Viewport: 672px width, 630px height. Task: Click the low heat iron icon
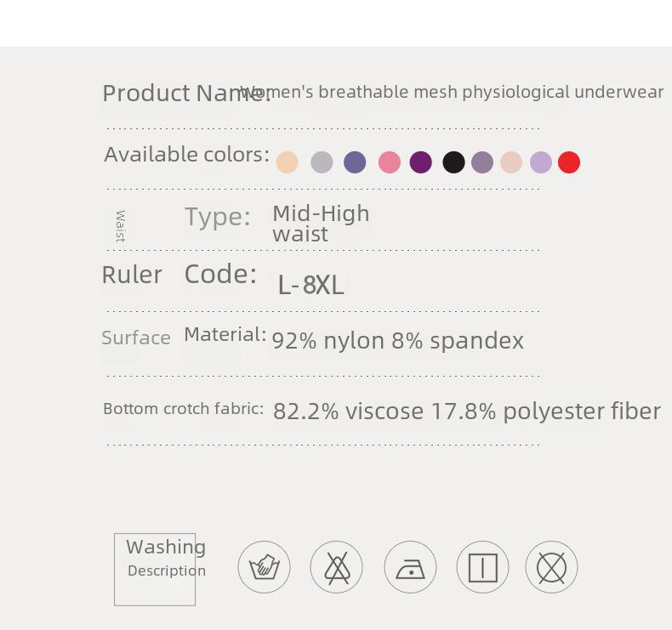click(410, 567)
